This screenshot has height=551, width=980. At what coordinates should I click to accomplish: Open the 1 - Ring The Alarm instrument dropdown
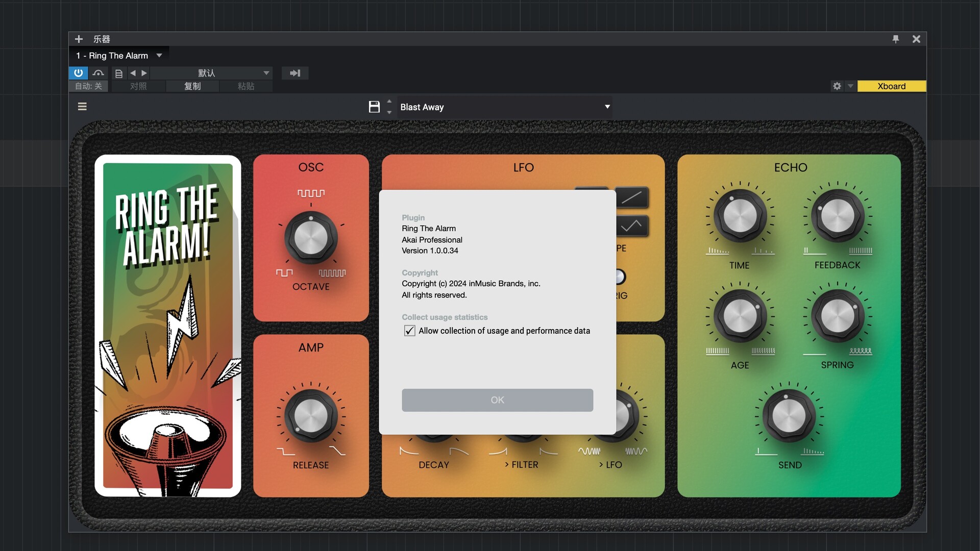(159, 56)
